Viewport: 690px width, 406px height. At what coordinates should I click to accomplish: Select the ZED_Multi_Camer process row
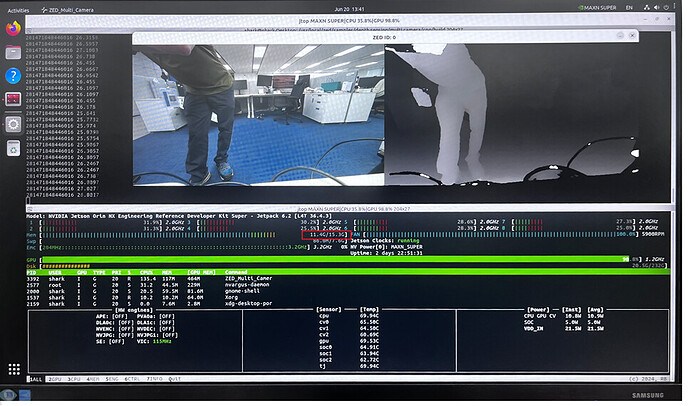pos(348,278)
